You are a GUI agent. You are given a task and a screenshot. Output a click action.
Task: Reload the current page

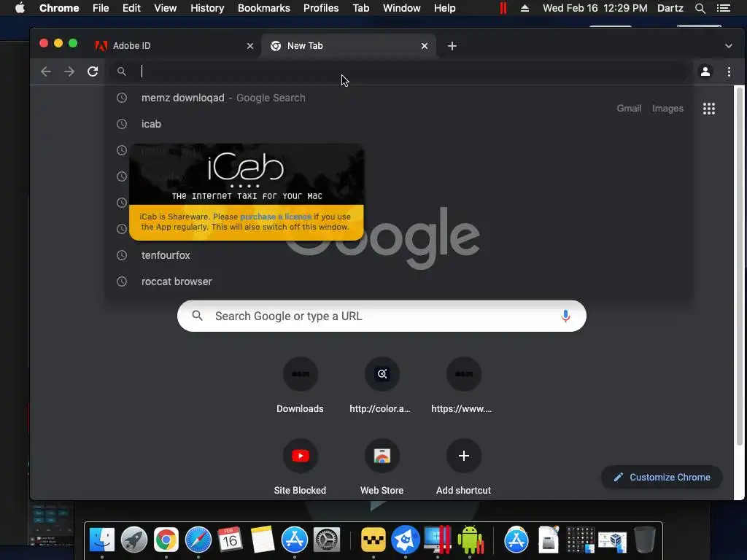[93, 71]
